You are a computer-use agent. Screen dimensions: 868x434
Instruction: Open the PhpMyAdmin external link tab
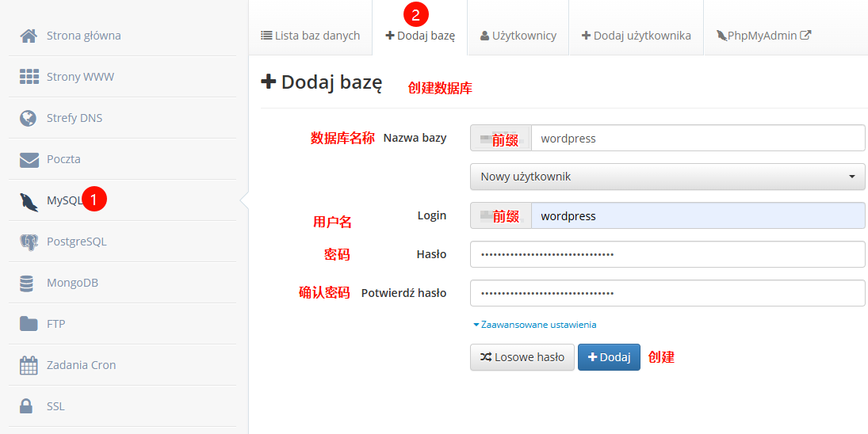coord(763,36)
